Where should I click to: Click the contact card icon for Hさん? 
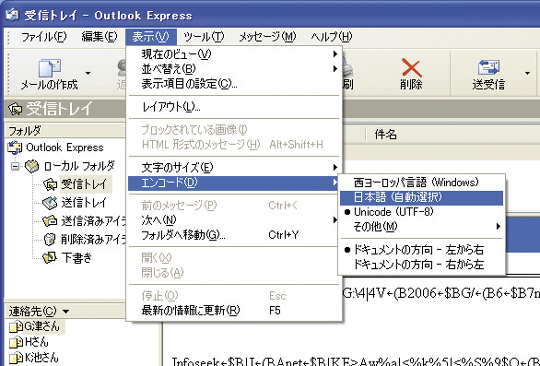click(x=16, y=342)
